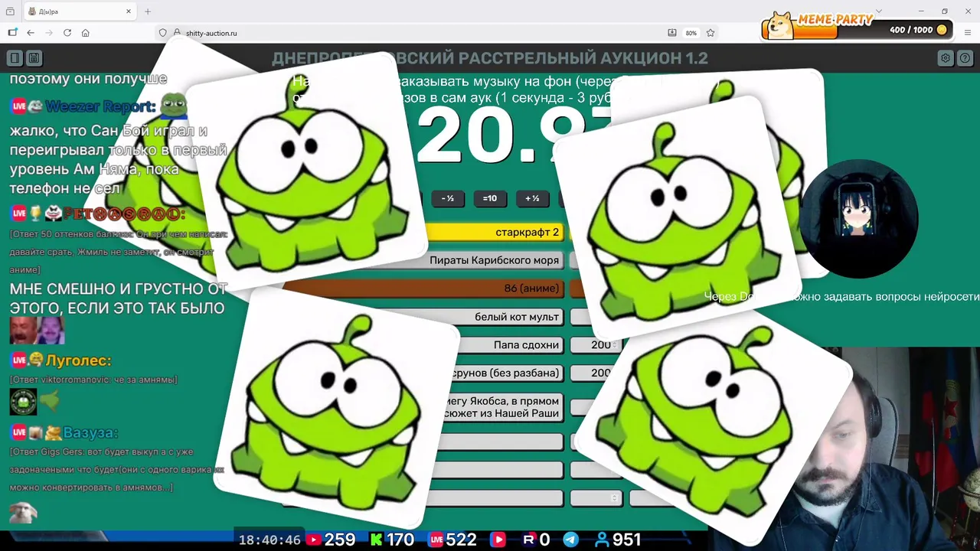Click the R icon beside 0

(528, 540)
